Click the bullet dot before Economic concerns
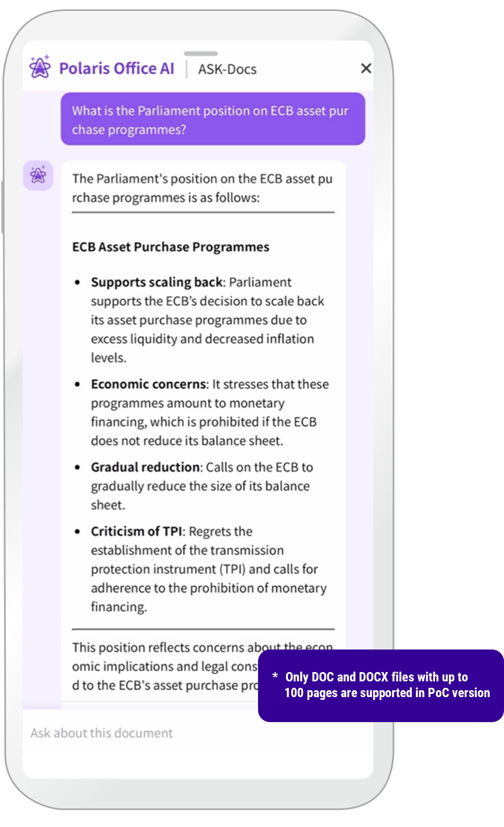Viewport: 504px width, 827px height. [x=77, y=384]
